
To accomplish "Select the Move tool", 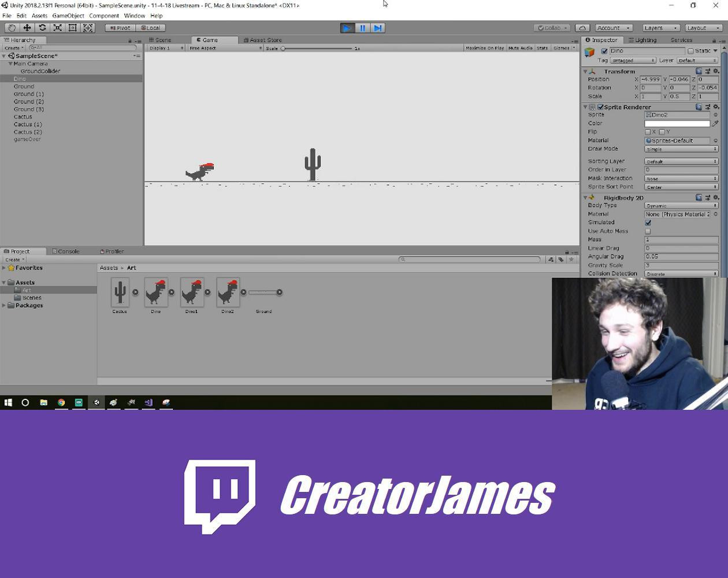I will coord(27,28).
